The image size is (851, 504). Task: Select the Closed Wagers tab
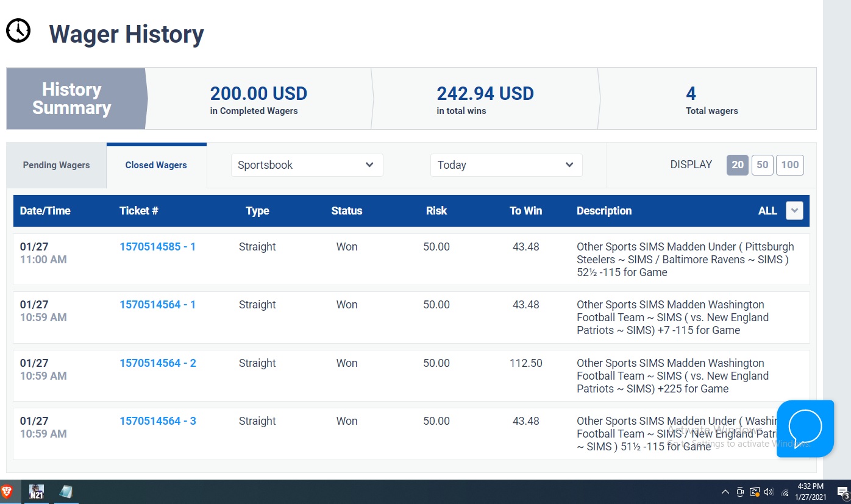[156, 165]
